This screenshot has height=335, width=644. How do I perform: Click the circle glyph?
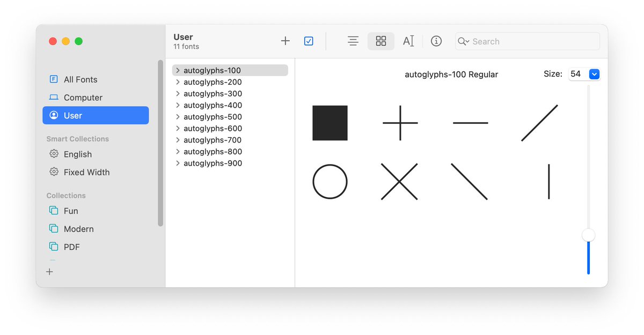coord(330,182)
